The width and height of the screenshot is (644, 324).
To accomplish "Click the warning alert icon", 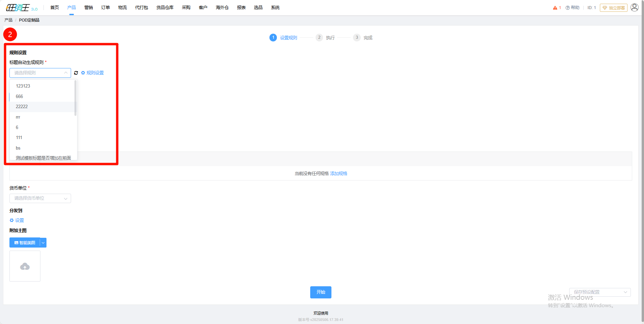I will [555, 8].
